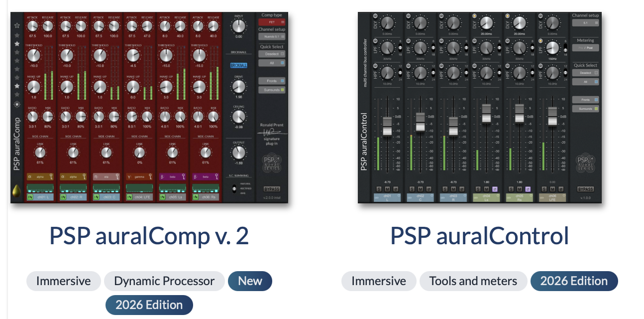Viewport: 644px width, 319px height.
Task: Disable the lit LPF toggle on ch06 LFE
Action: 540,40
